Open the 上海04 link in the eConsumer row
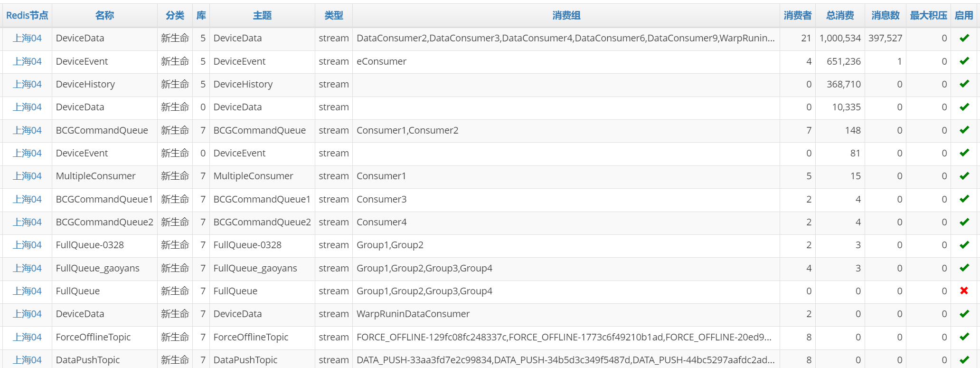 click(x=27, y=61)
